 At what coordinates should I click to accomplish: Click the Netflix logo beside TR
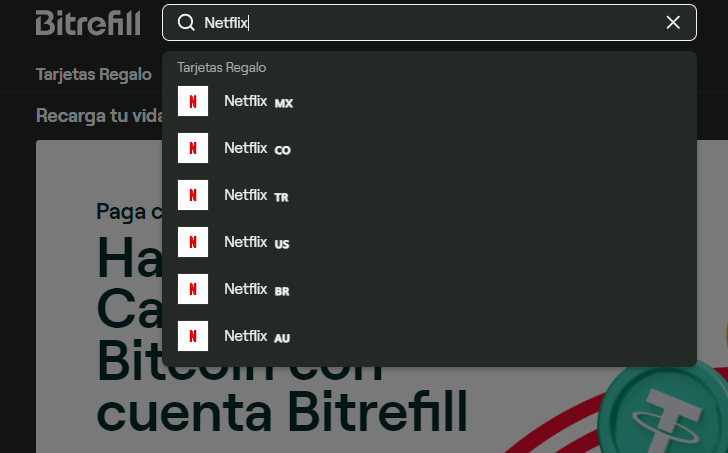193,195
